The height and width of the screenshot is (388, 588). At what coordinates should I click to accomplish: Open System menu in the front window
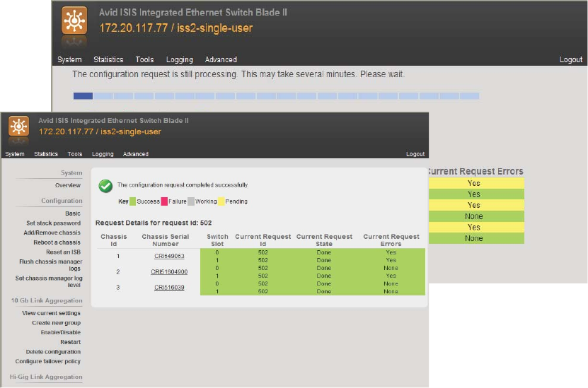(15, 154)
